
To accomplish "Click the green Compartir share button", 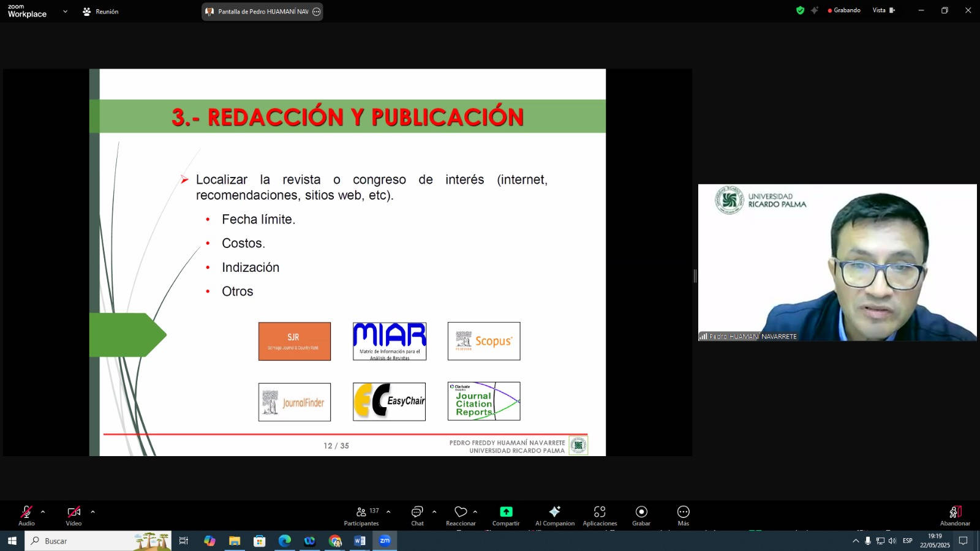I will tap(506, 512).
